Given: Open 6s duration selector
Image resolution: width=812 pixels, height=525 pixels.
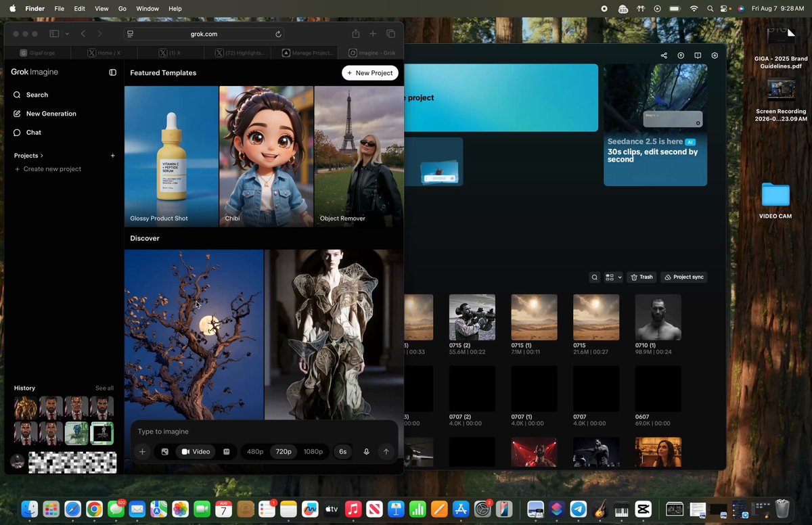Looking at the screenshot, I should (x=343, y=452).
